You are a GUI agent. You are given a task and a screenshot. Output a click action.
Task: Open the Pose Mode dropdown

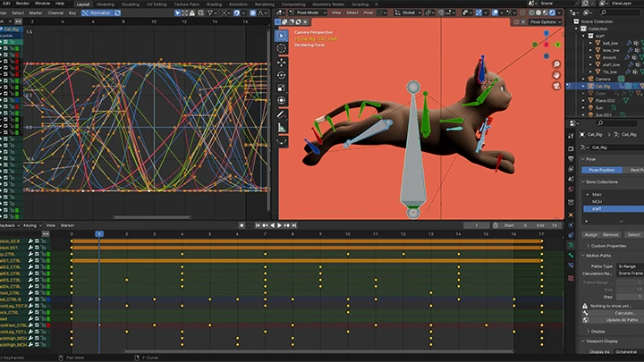(308, 13)
